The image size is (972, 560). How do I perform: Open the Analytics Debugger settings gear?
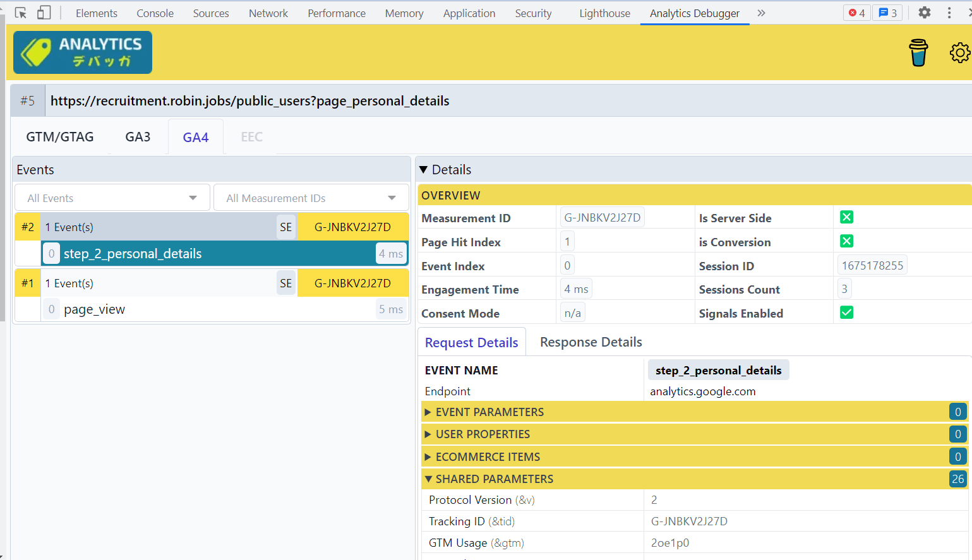[959, 52]
